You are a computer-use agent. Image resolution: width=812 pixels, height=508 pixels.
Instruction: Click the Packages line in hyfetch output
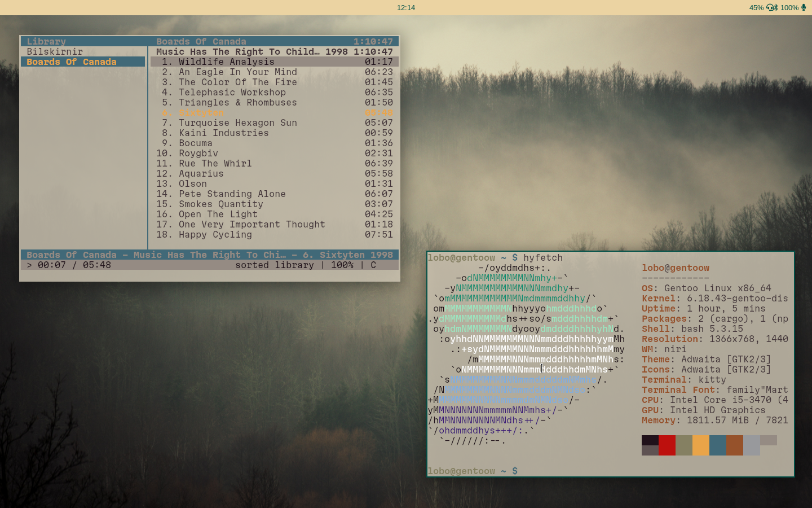click(715, 318)
